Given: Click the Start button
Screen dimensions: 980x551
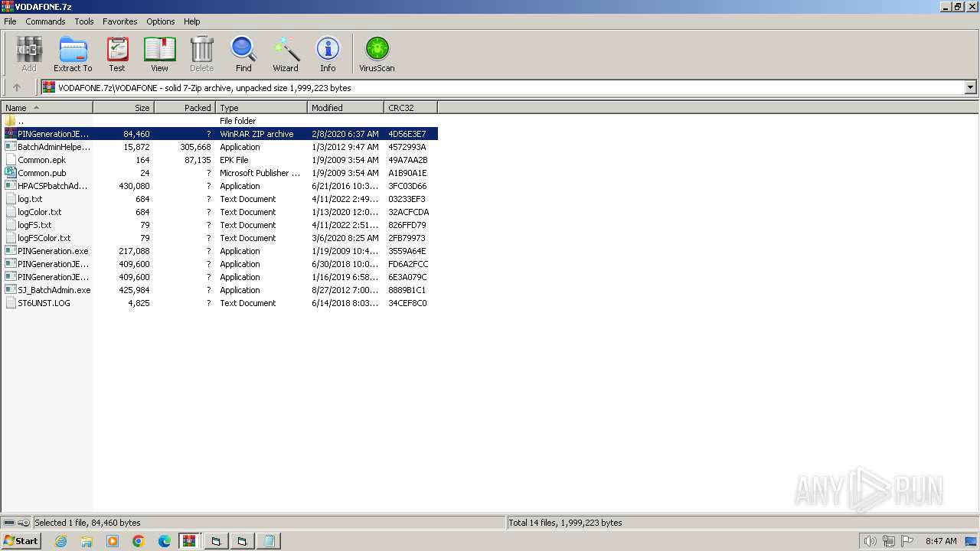Looking at the screenshot, I should [21, 541].
